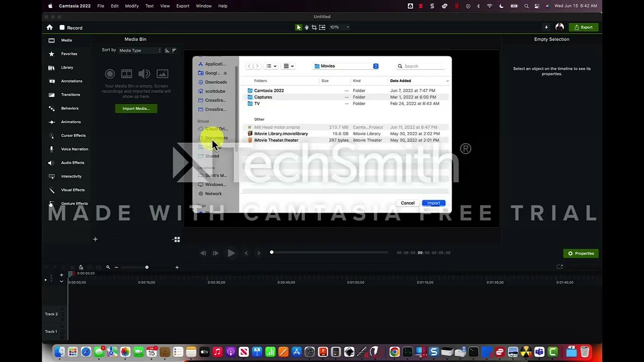Open the Behaviors panel

(x=64, y=108)
